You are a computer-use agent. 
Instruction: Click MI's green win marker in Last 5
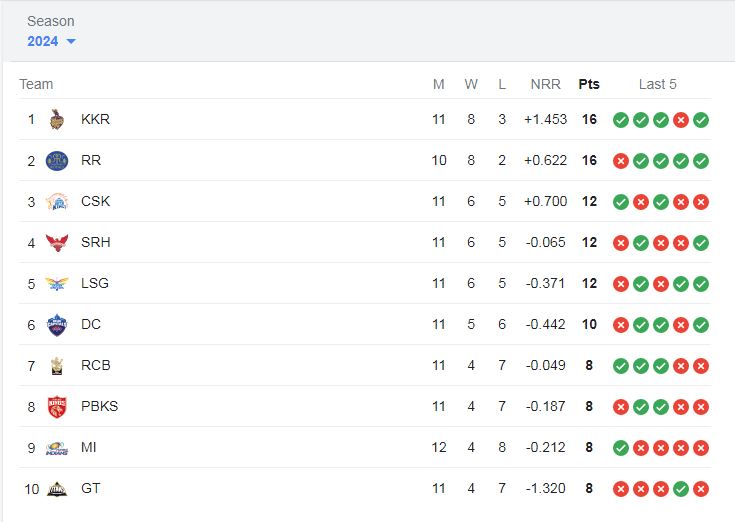621,448
